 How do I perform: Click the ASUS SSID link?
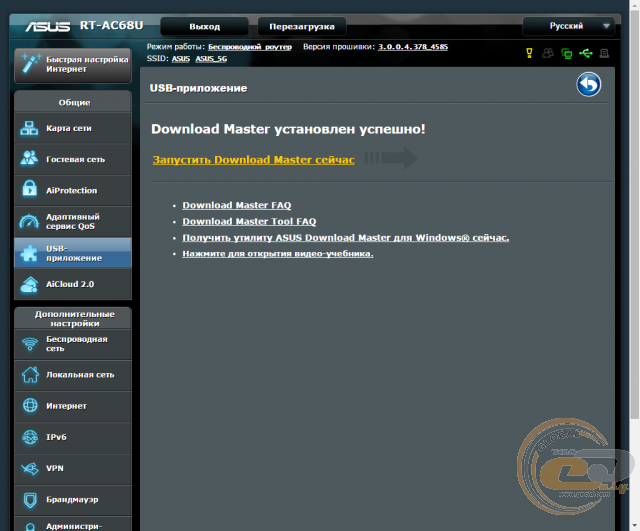(x=180, y=59)
